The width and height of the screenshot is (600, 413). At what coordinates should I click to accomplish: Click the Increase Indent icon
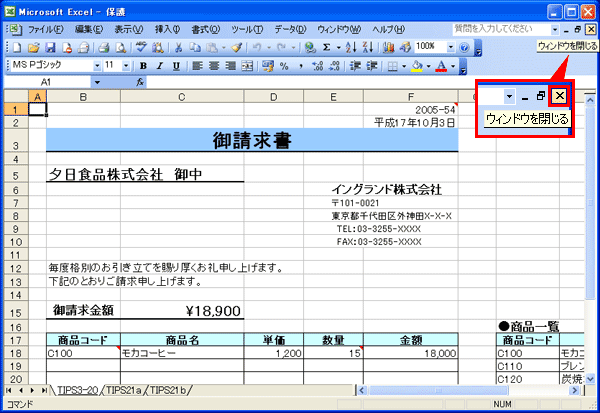372,66
